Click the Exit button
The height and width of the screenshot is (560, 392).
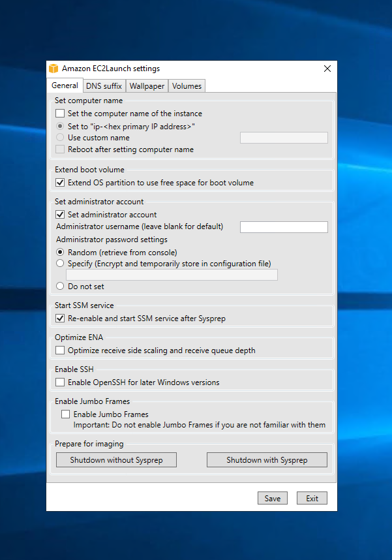pyautogui.click(x=312, y=498)
